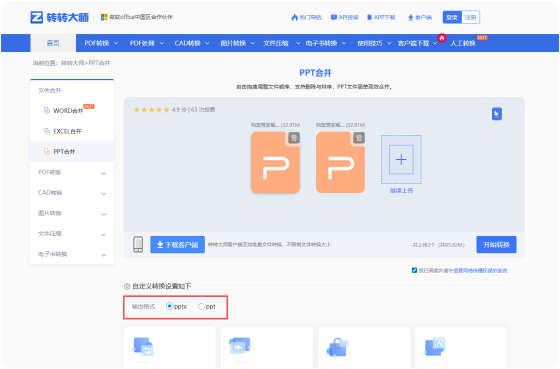The height and width of the screenshot is (369, 560).
Task: Expand the 图片转换 navigation dropdown
Action: [x=238, y=43]
